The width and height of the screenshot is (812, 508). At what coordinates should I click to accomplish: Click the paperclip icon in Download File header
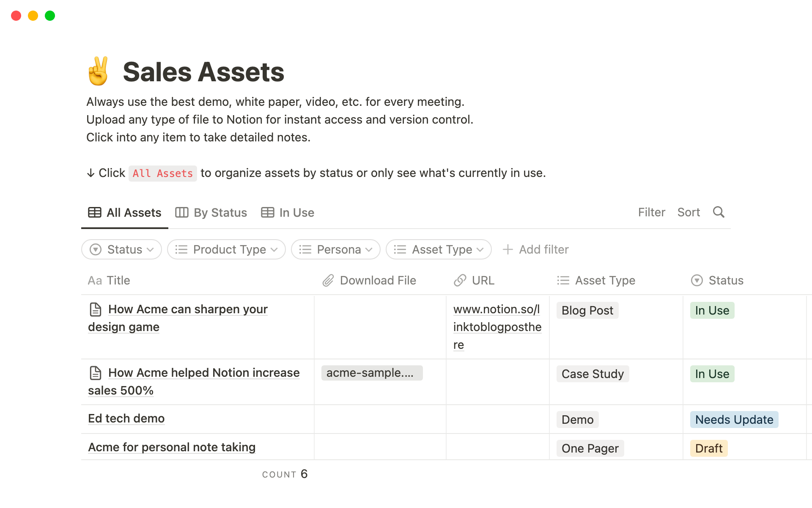click(328, 280)
